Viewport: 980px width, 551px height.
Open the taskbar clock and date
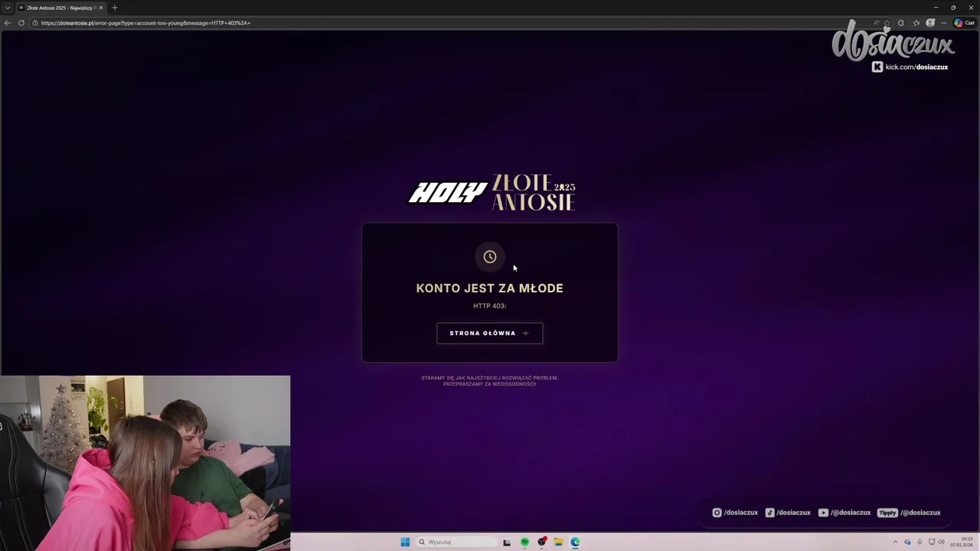pyautogui.click(x=962, y=542)
